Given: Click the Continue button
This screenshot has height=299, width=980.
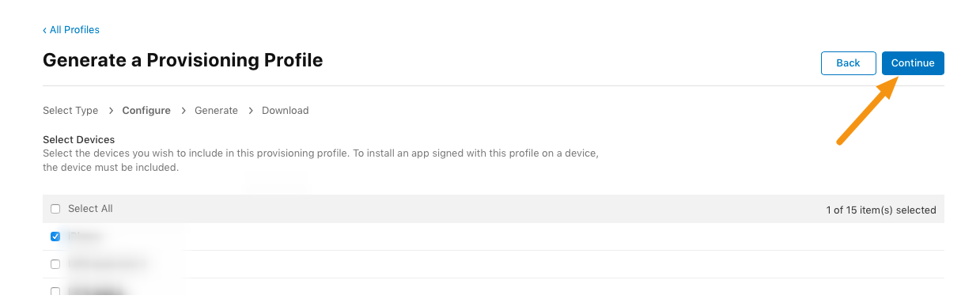Looking at the screenshot, I should coord(913,63).
